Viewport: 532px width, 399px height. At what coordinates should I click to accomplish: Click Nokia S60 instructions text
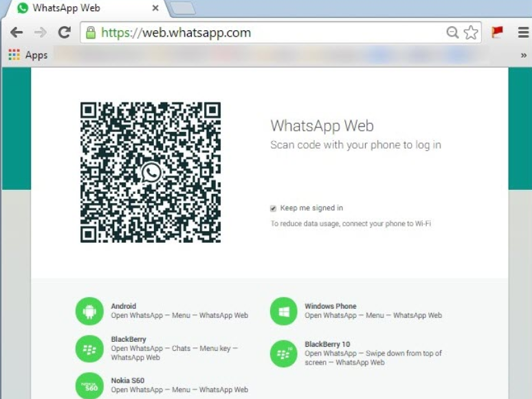179,390
